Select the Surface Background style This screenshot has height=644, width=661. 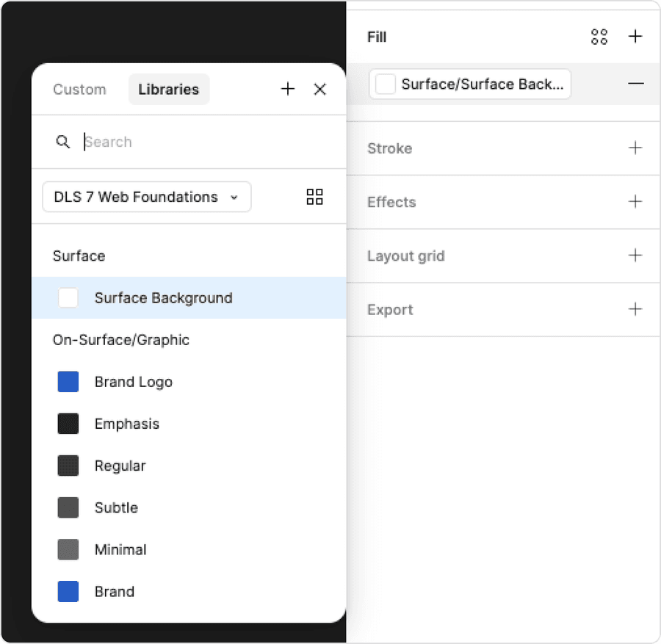[163, 297]
